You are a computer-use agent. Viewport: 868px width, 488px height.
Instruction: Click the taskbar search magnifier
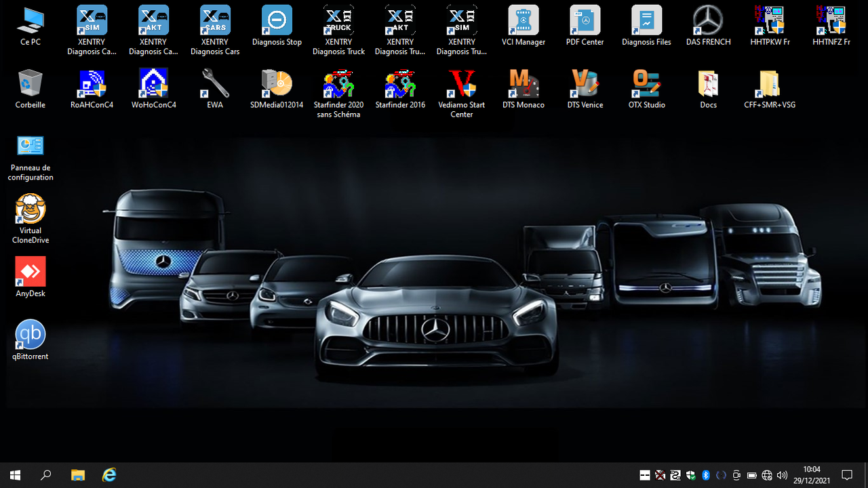46,475
